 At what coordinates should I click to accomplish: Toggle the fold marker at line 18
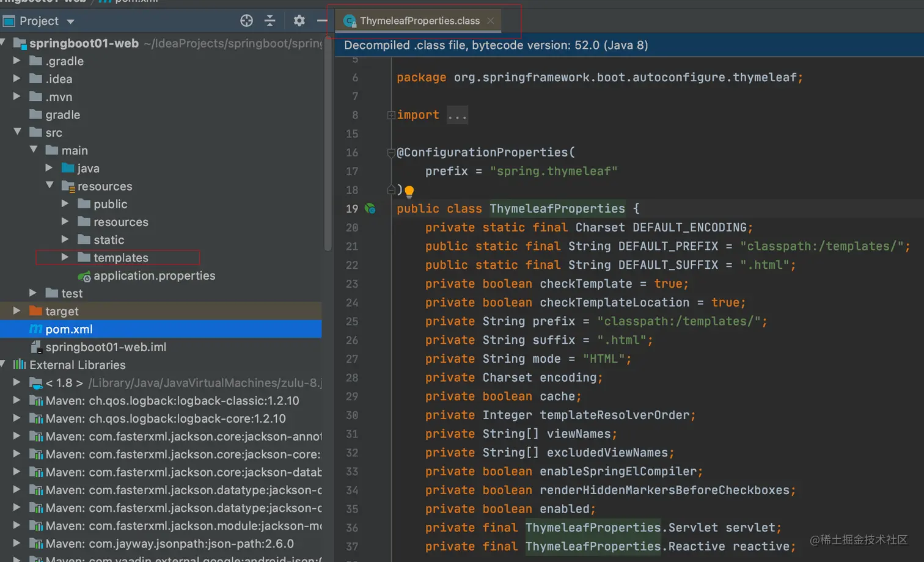391,190
